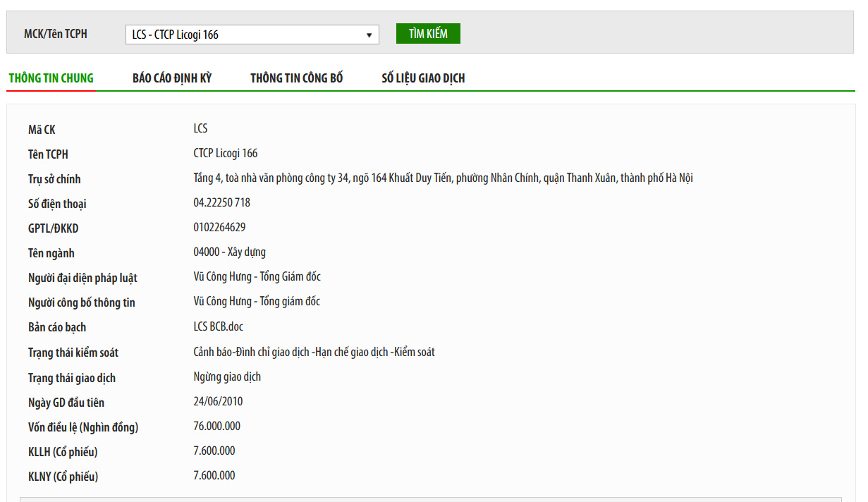Click the GPTL/ĐKKD label
Screen dimensions: 868x502
(53, 228)
